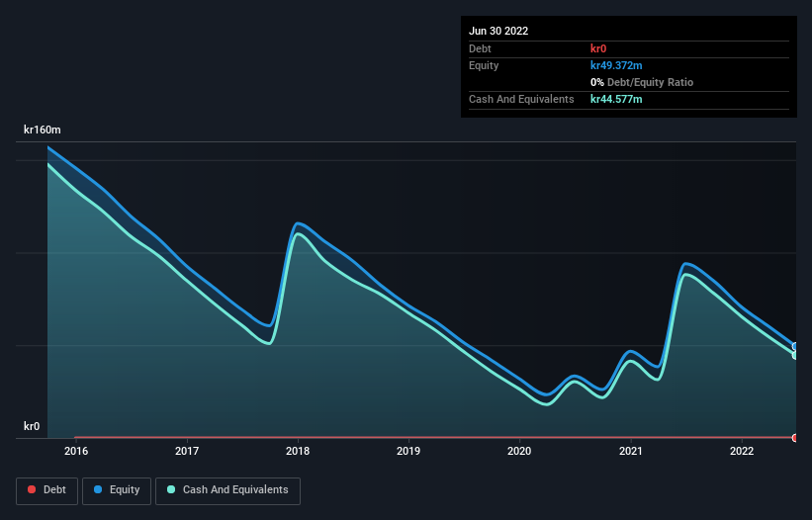Viewport: 812px width, 520px height.
Task: Click the teal Cash endpoint marker
Action: 795,356
